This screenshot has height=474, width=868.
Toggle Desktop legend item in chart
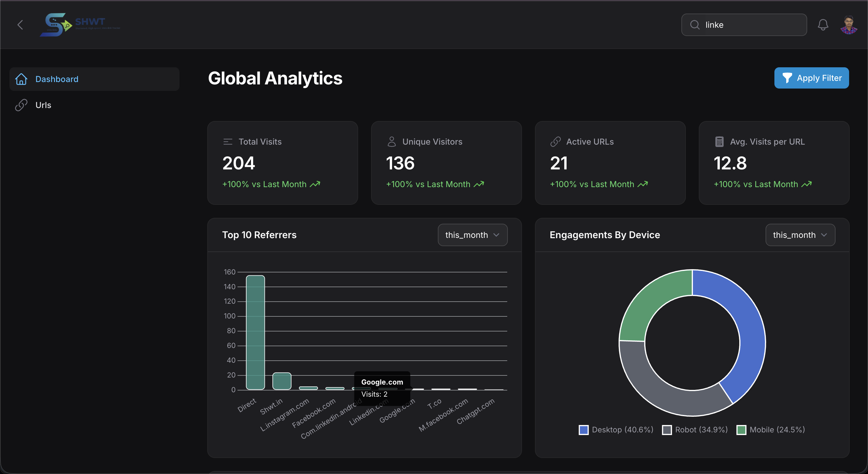pyautogui.click(x=616, y=429)
